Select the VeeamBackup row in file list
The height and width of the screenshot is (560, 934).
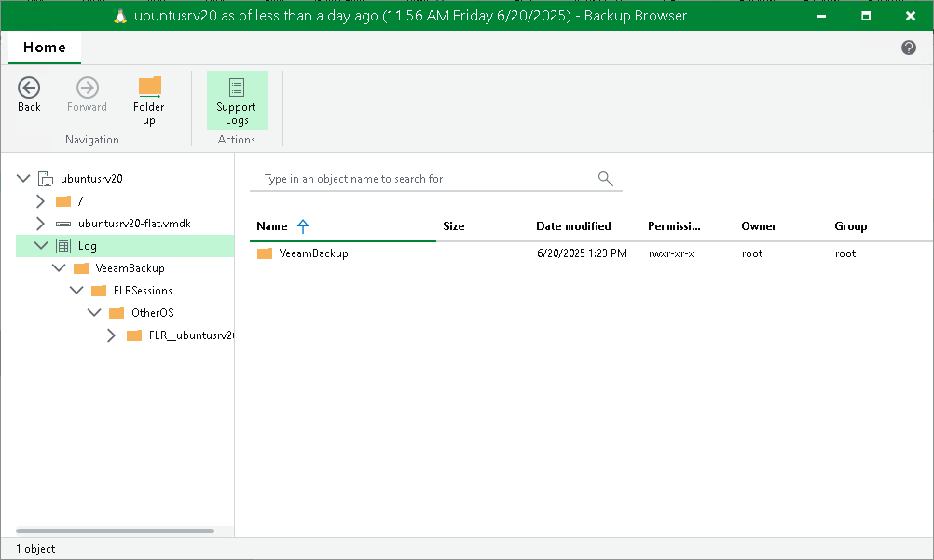[591, 253]
